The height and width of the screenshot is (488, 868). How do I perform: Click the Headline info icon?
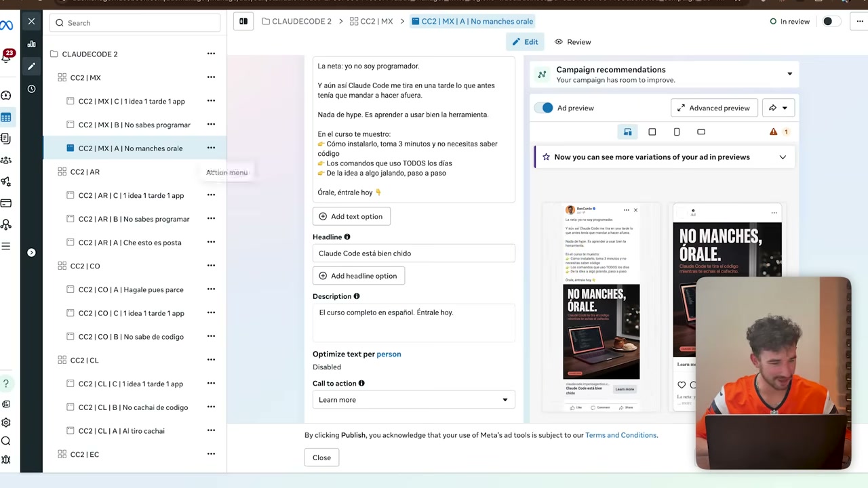pos(347,237)
